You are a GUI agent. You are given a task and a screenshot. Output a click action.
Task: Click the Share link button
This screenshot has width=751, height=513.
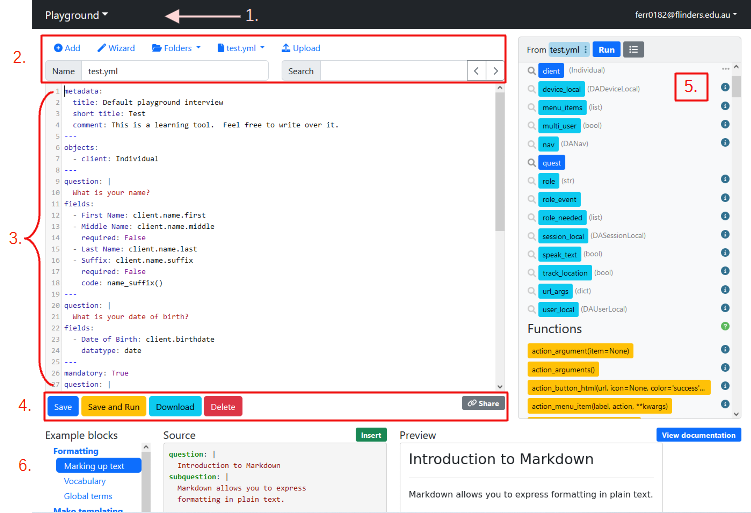click(483, 403)
